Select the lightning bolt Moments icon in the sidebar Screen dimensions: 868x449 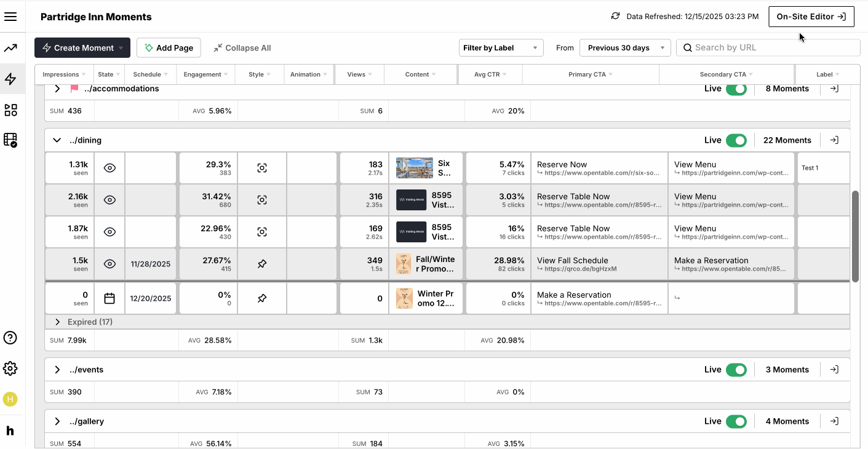pos(10,79)
